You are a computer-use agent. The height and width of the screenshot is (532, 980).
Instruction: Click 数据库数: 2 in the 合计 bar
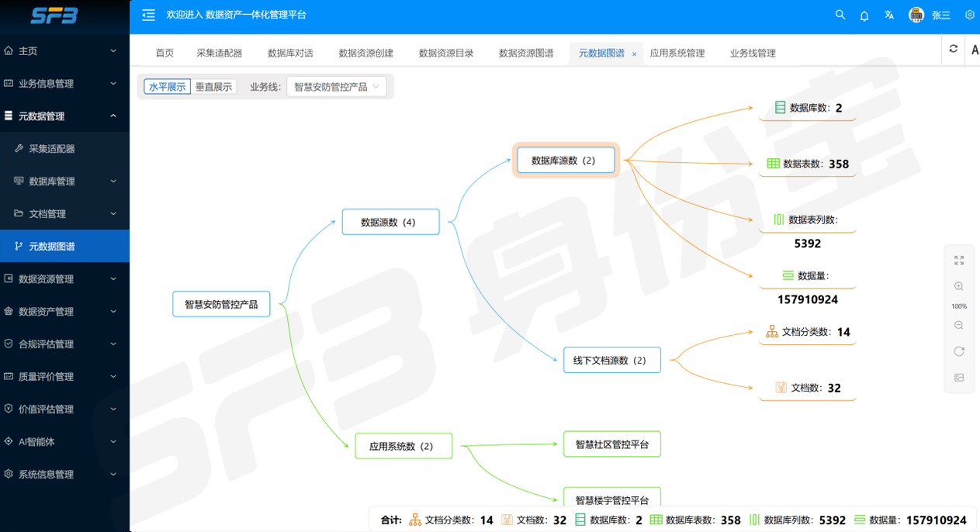[608, 520]
